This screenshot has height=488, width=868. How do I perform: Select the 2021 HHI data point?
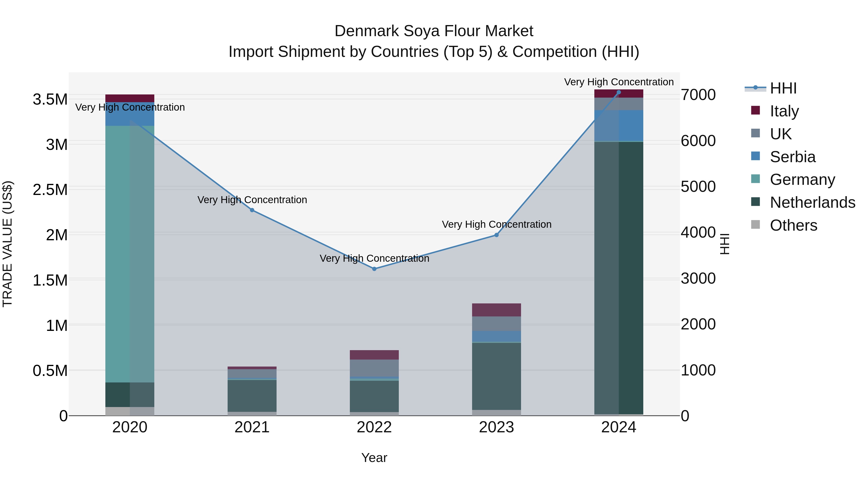tap(252, 210)
